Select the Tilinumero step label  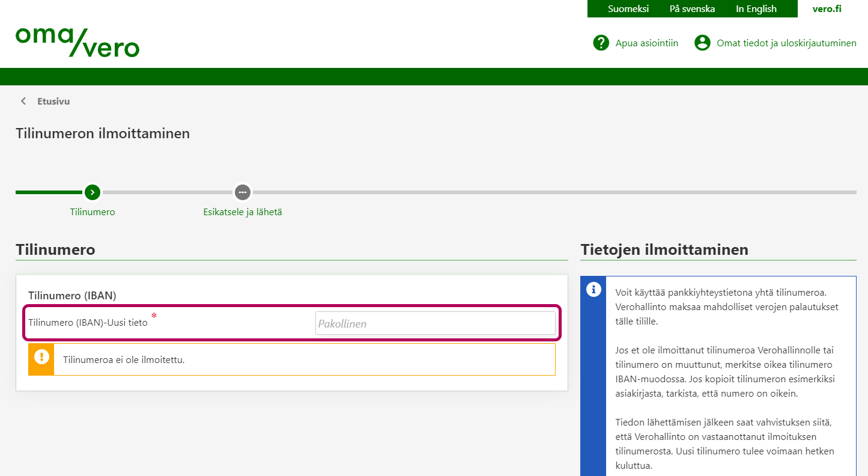(92, 212)
